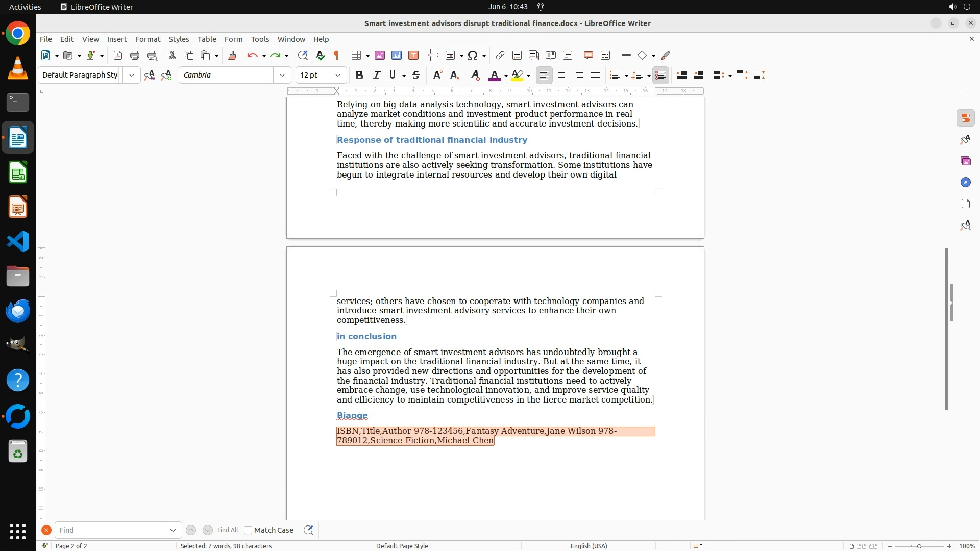Toggle Bold formatting
This screenshot has width=980, height=551.
tap(359, 75)
